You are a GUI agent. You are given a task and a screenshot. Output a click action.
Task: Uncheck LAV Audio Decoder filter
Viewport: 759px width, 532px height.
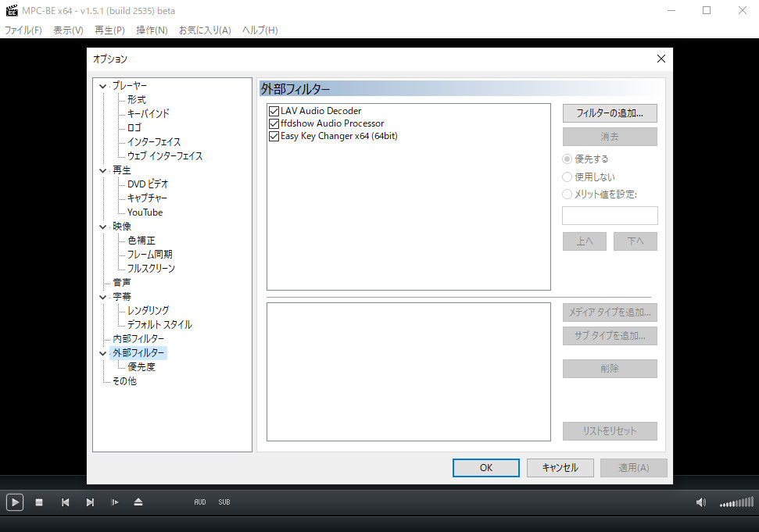pyautogui.click(x=274, y=111)
